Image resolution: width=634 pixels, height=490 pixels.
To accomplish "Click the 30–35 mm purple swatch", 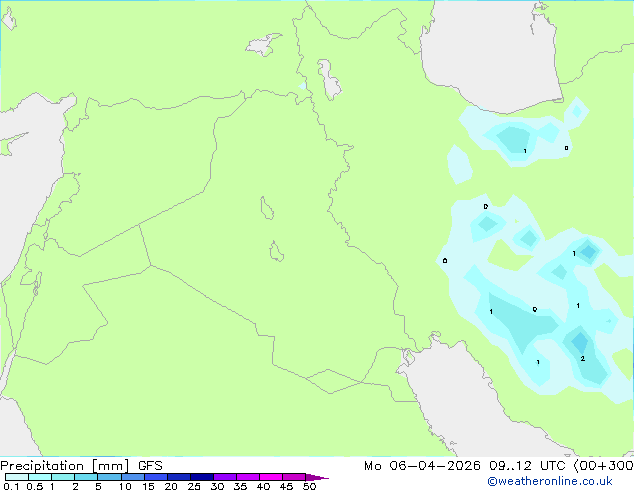I will (x=225, y=477).
